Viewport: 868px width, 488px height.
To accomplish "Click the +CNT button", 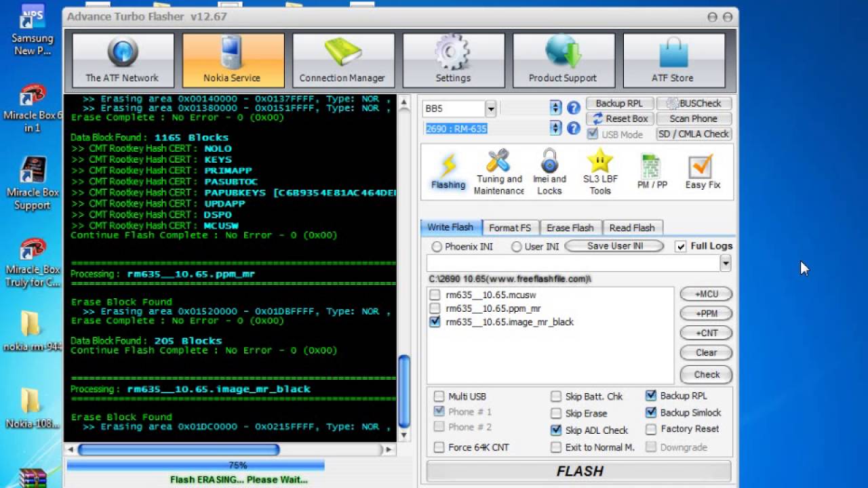I will click(x=707, y=333).
